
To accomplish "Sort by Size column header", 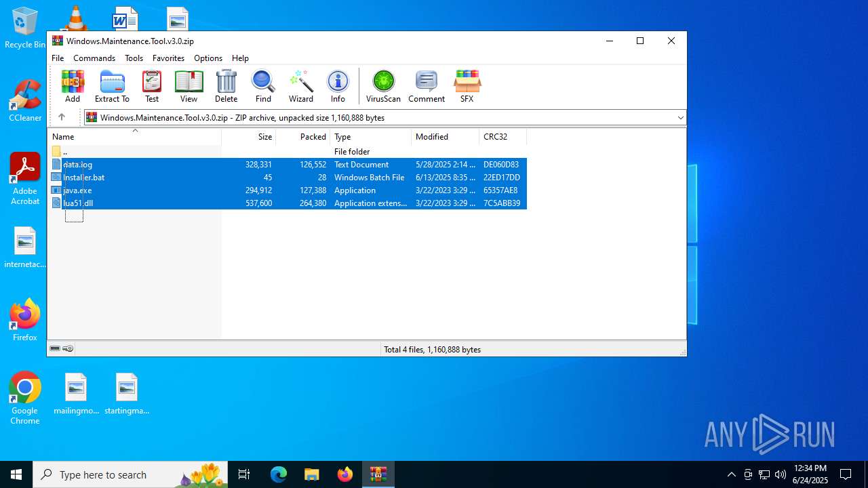I will pyautogui.click(x=249, y=137).
